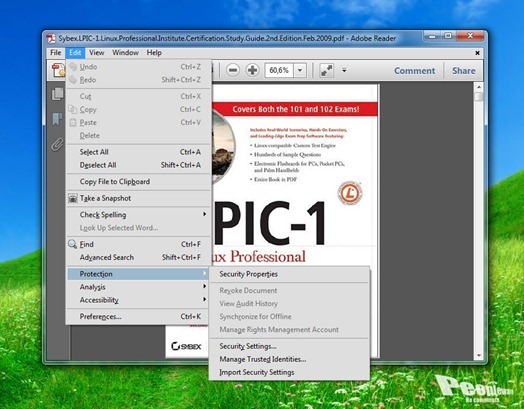Click the 60,6% zoom input field
524x409 pixels.
tap(279, 71)
